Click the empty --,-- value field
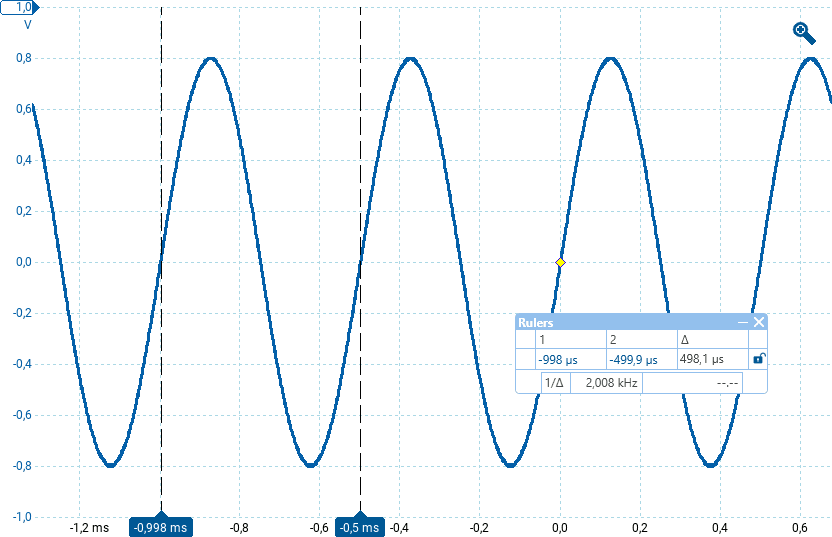This screenshot has width=832, height=537. pos(692,383)
